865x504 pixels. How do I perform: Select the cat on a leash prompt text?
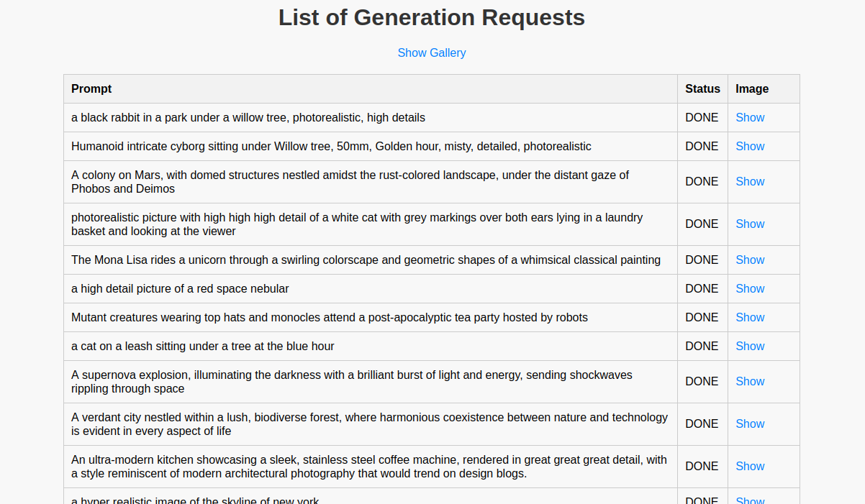[x=203, y=346]
